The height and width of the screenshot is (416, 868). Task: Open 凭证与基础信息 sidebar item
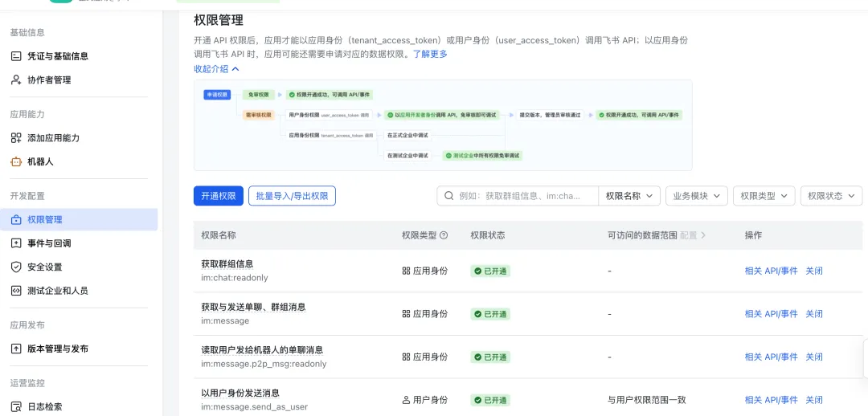[79, 56]
